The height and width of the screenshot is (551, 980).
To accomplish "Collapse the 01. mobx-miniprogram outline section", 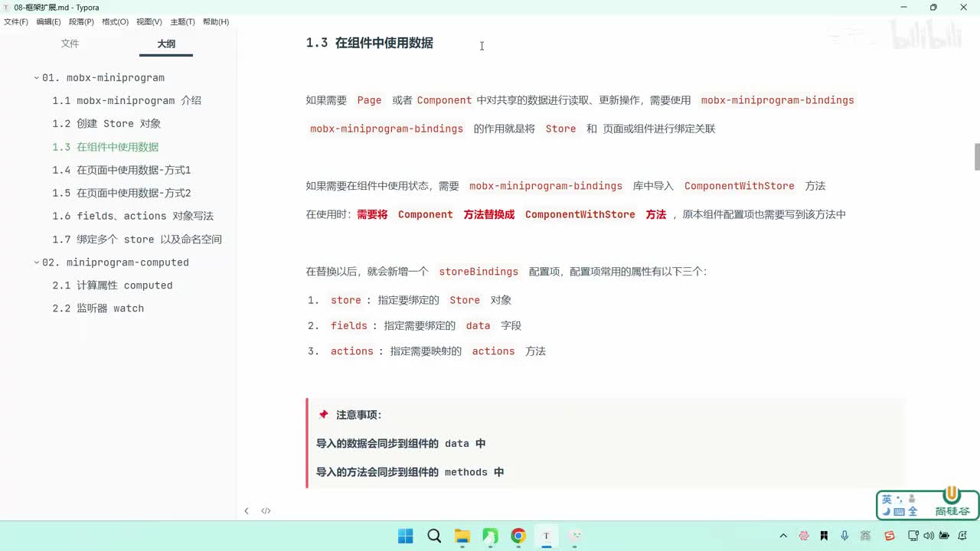I will (x=36, y=78).
